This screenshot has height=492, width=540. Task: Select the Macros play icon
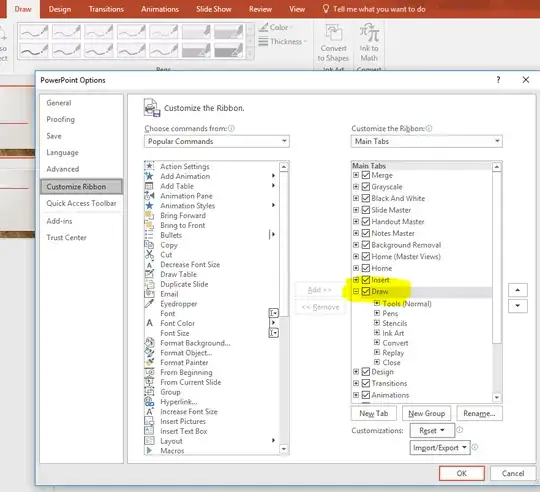pos(149,451)
